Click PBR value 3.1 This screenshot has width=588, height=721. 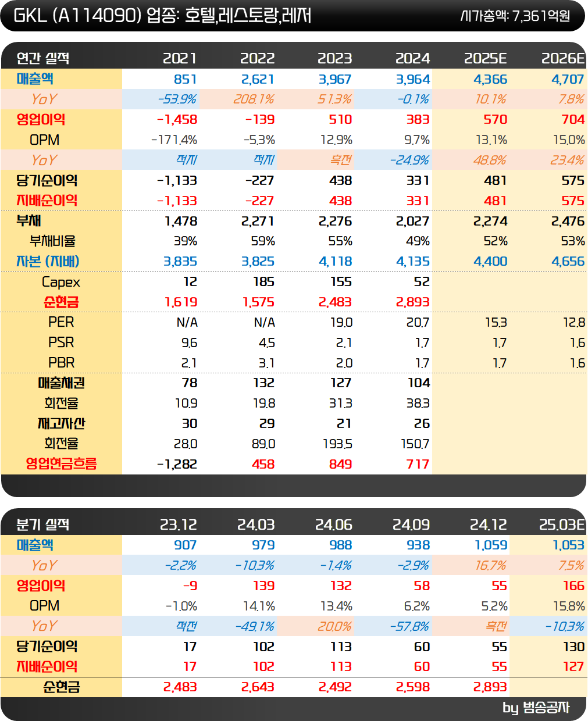(266, 363)
